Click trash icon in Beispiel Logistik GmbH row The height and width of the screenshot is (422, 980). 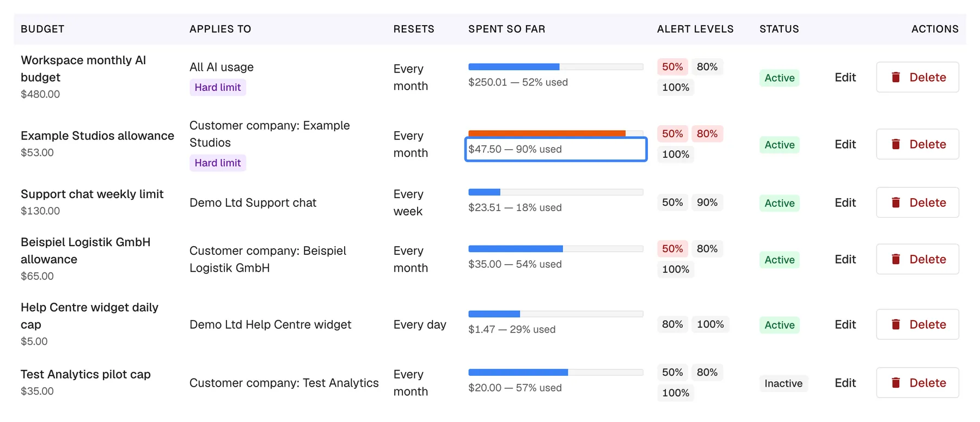coord(896,259)
